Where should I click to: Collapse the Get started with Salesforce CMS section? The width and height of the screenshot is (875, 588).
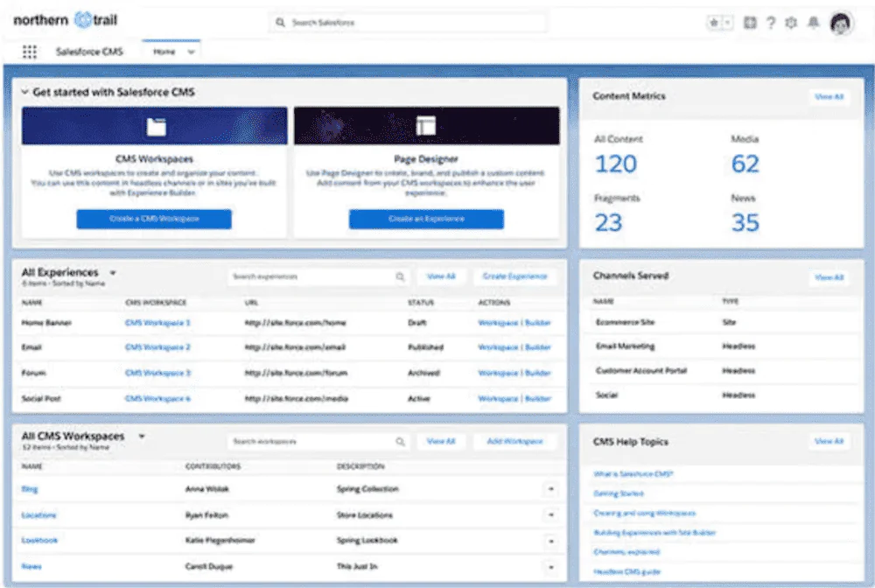point(24,92)
